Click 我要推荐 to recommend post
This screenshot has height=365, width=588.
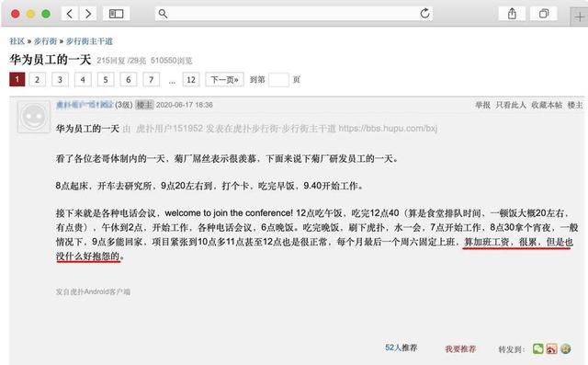coord(460,349)
